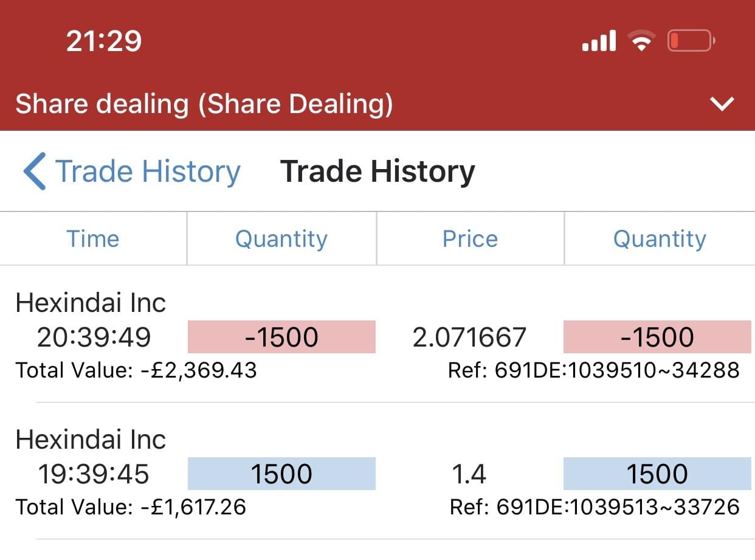Click the blue 1500 quantity cell beside 19:39:45
755x560 pixels.
281,474
